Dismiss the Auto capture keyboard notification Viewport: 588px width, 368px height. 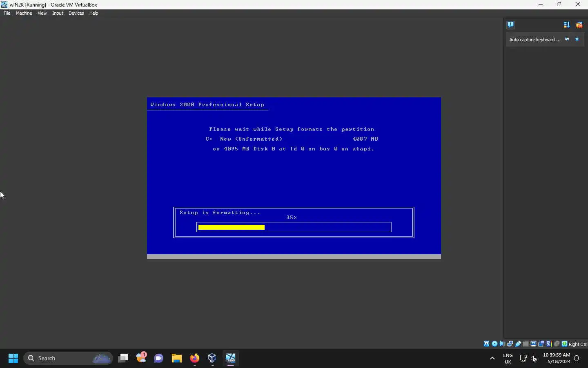577,39
